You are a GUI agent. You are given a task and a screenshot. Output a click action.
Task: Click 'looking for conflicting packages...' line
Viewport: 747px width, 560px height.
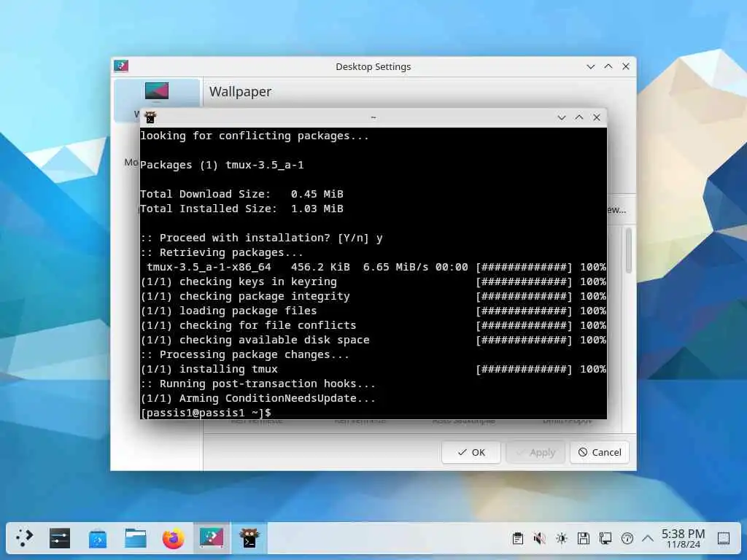(255, 136)
